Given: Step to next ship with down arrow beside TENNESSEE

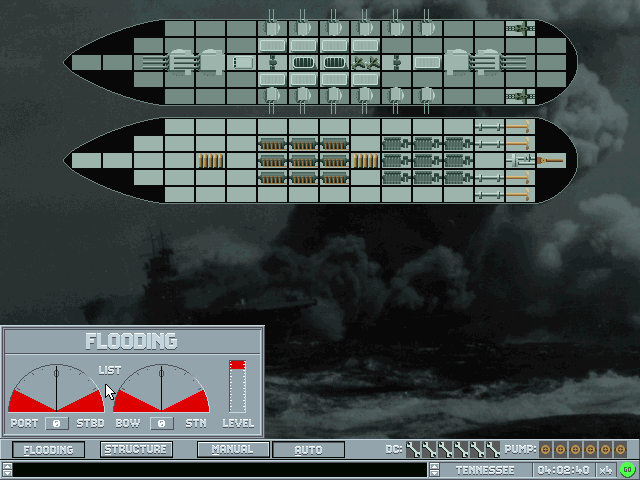Looking at the screenshot, I should 434,473.
